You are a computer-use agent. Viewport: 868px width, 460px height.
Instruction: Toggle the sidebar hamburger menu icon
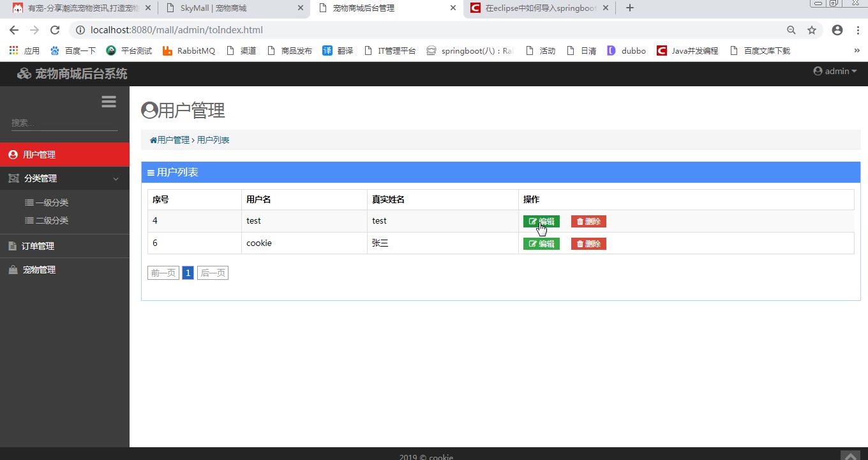[108, 102]
